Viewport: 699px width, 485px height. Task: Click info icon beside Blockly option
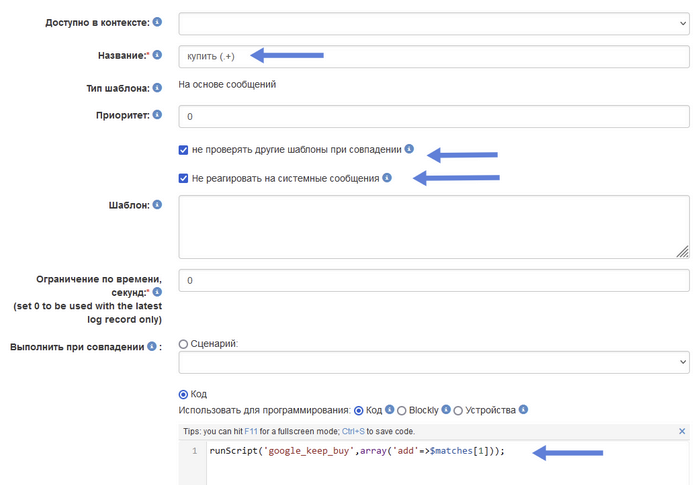point(446,409)
